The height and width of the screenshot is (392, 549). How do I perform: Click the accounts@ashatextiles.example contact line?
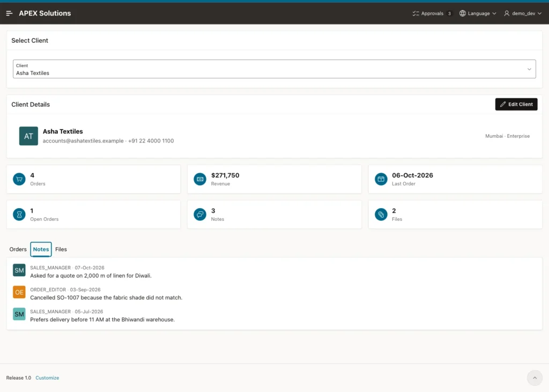(x=108, y=141)
